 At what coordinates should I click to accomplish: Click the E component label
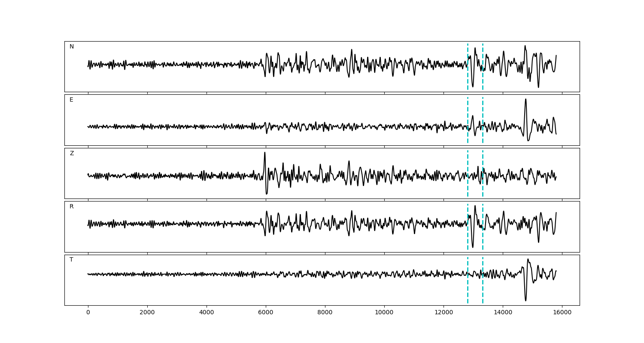[x=71, y=100]
